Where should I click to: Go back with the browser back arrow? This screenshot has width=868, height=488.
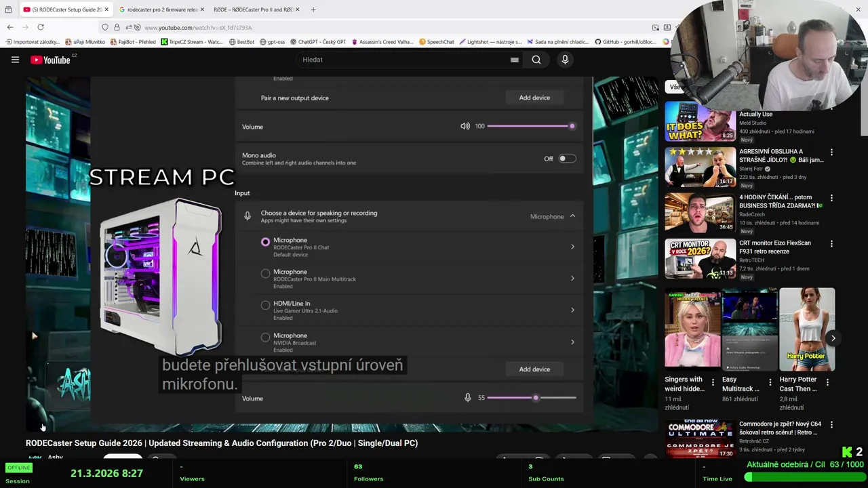(10, 27)
